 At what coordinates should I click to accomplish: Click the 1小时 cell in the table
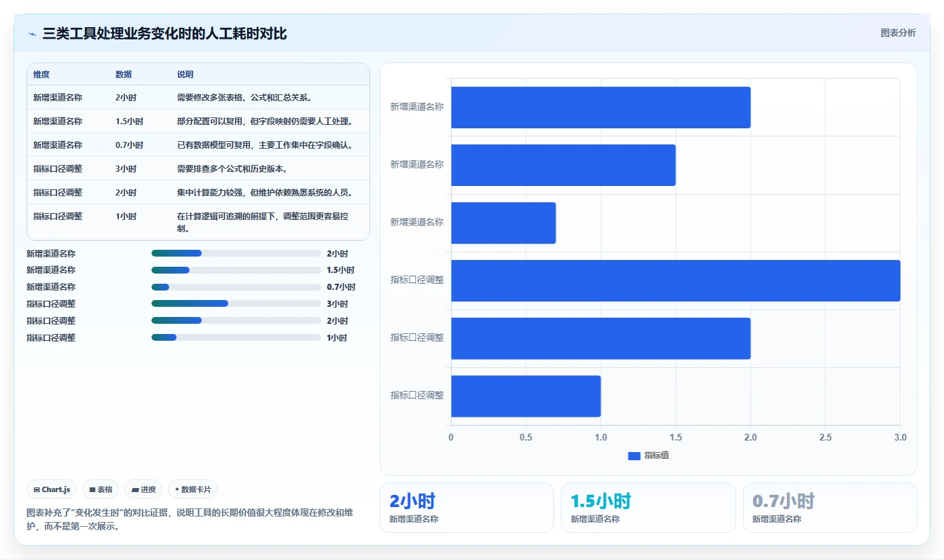click(x=126, y=217)
